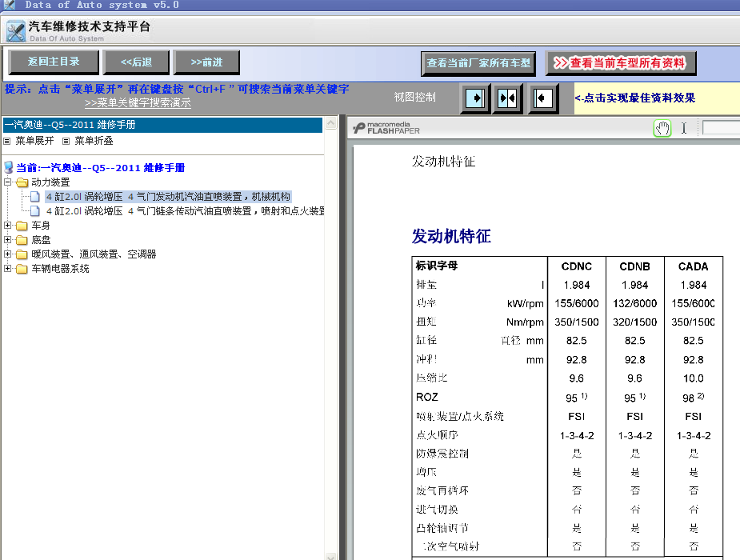Open 查看当前车型所有资料
The width and height of the screenshot is (740, 560).
621,63
